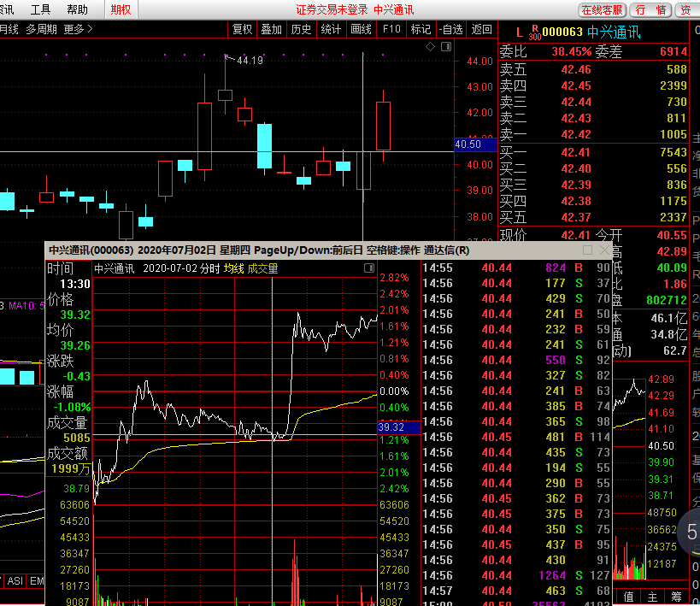Click the 中兴通讯 stock name in the quote panel
700x606 pixels.
pyautogui.click(x=614, y=32)
